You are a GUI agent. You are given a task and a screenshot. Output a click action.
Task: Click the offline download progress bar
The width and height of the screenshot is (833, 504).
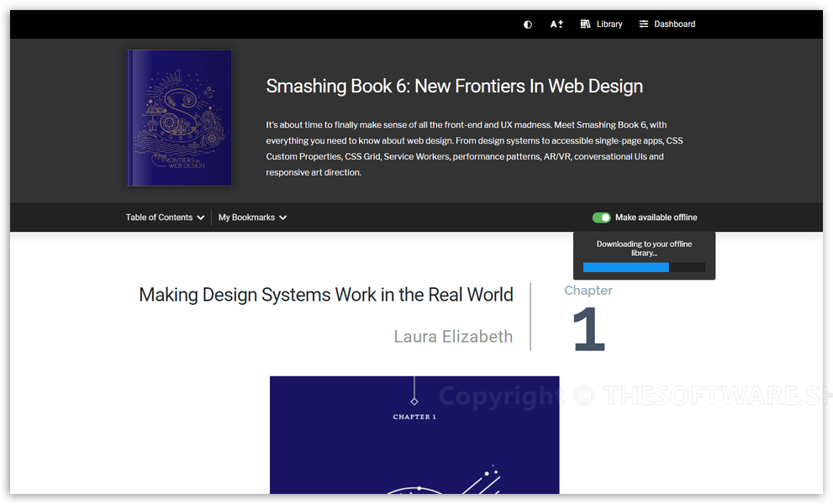(644, 268)
